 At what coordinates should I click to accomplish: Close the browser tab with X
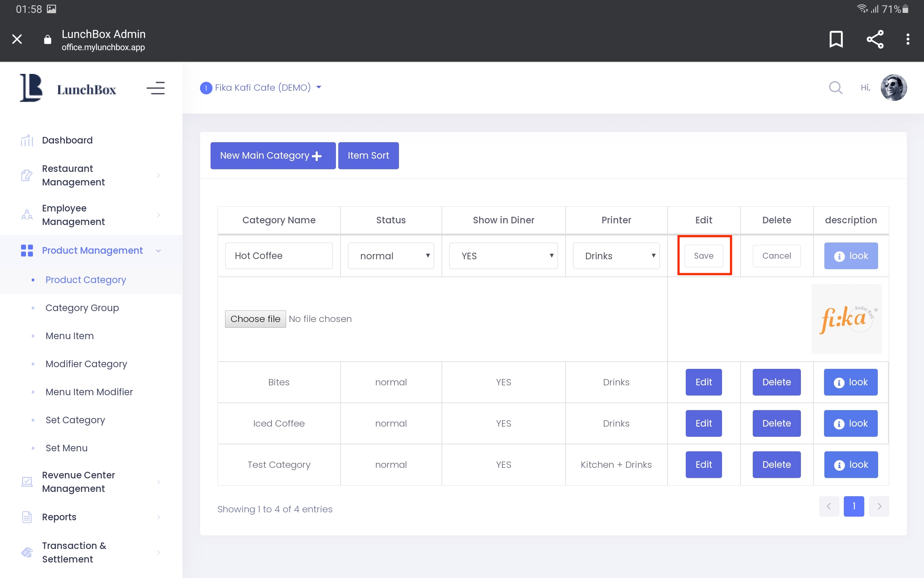coord(17,39)
